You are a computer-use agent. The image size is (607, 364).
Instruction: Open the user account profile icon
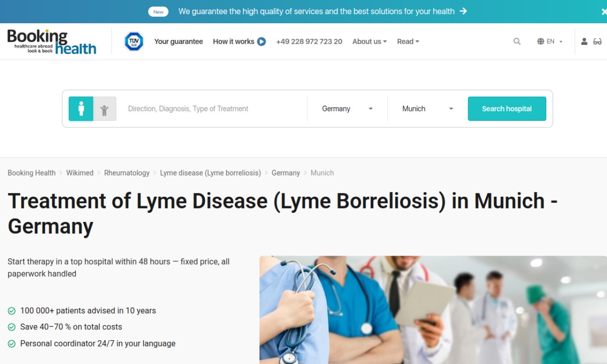pos(584,42)
